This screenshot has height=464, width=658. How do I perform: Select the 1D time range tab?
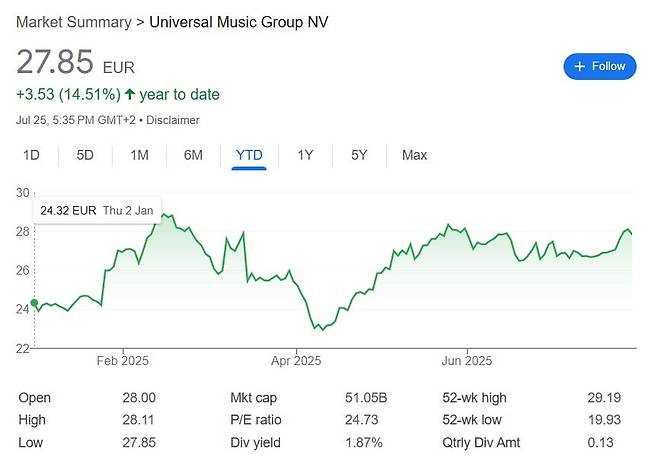click(31, 155)
